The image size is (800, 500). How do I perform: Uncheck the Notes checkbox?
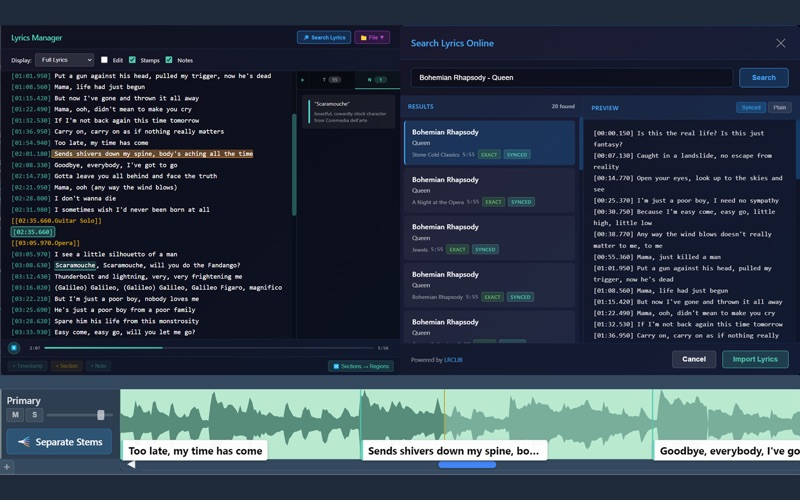point(169,60)
